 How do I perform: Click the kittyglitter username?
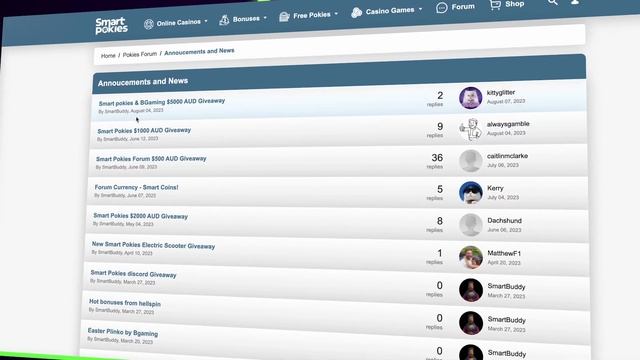[x=501, y=93]
